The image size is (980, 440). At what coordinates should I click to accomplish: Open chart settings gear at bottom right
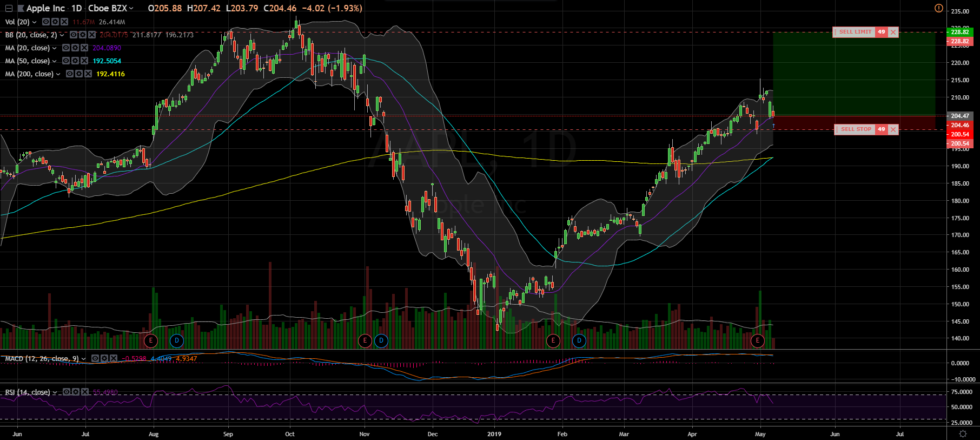(x=963, y=434)
